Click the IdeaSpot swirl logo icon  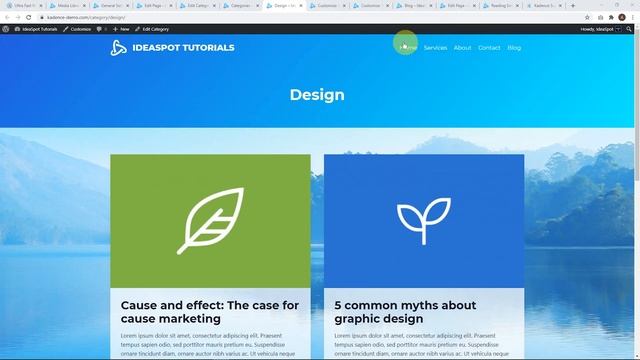tap(118, 48)
